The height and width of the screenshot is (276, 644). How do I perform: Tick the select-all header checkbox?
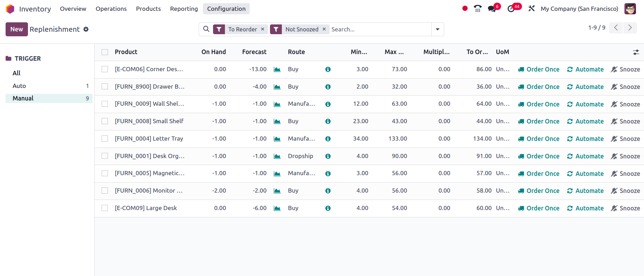click(x=105, y=52)
